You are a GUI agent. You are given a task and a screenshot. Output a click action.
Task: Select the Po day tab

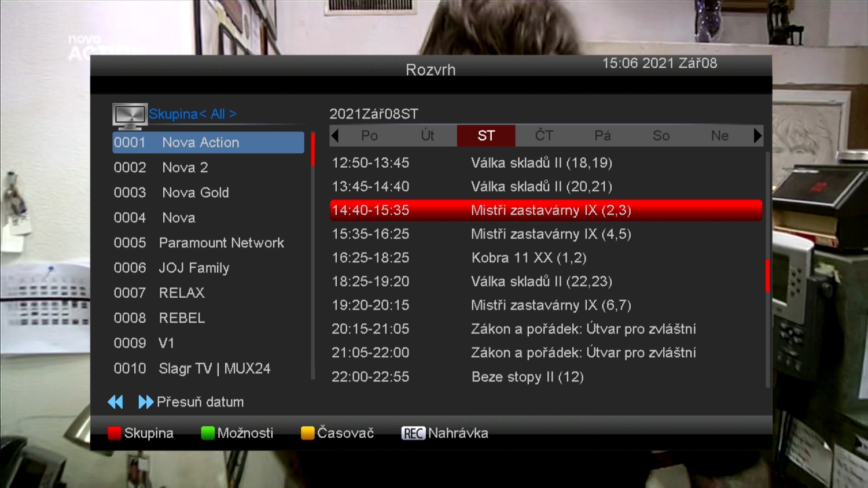(369, 136)
